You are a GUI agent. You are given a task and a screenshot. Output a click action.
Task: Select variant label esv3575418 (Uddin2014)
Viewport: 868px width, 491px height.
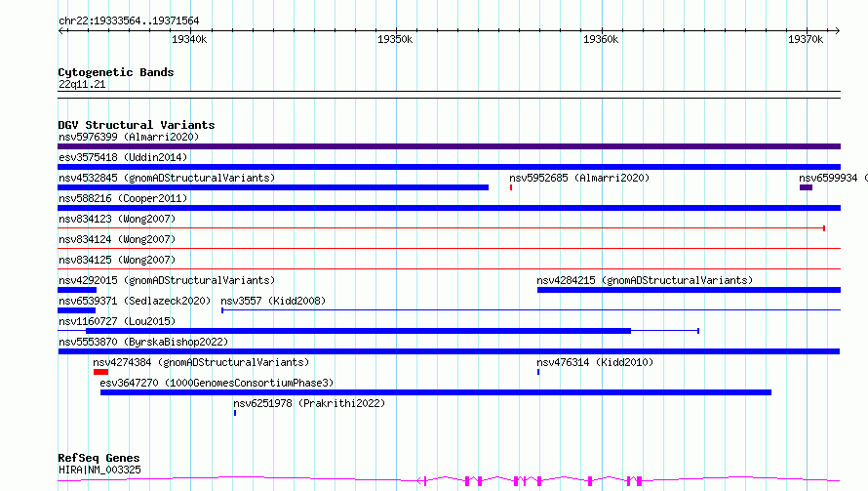point(123,157)
